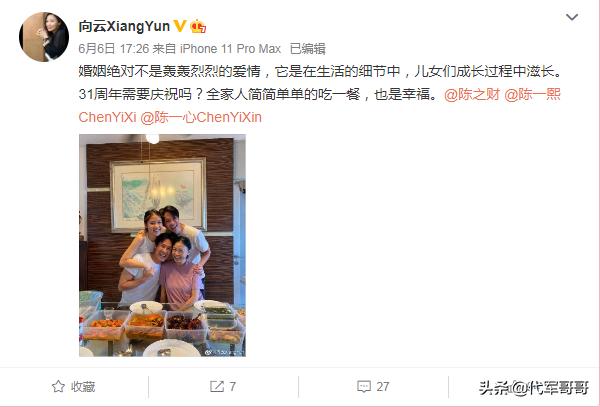
Task: Open the 向云XiangYun username link
Action: (124, 26)
